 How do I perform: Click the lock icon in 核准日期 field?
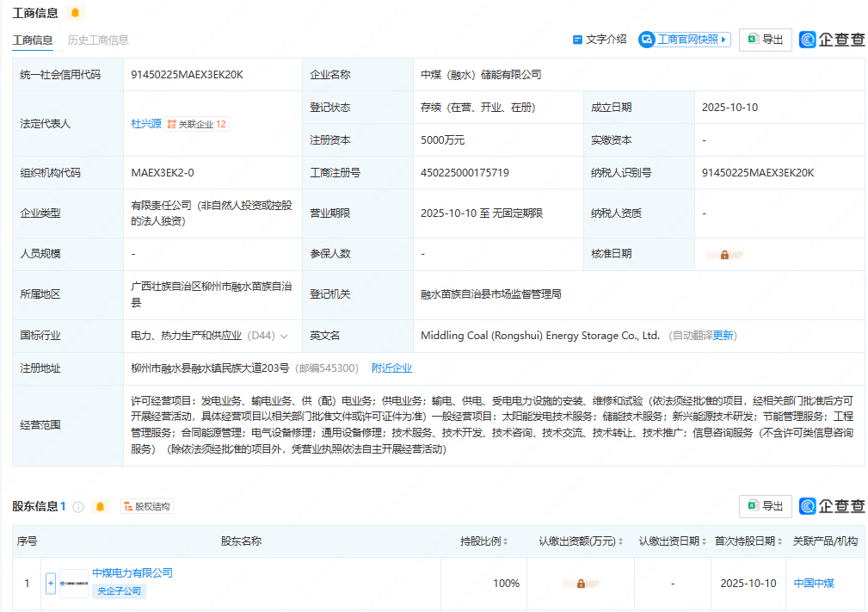(724, 255)
